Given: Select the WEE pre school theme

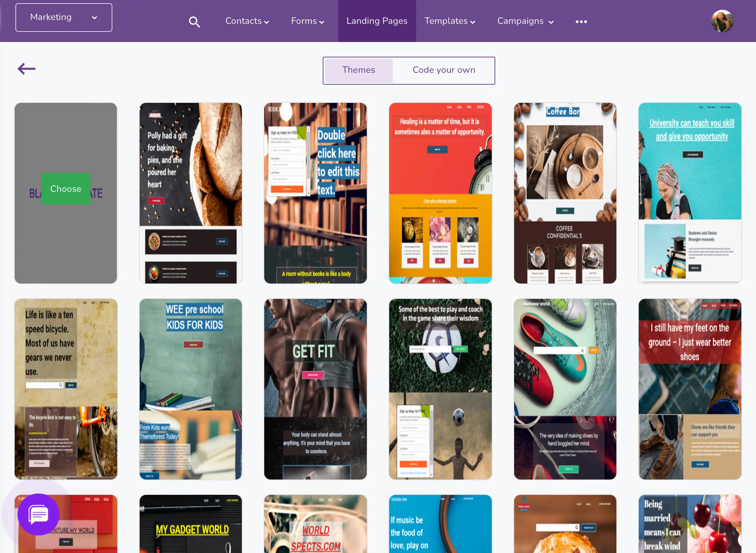Looking at the screenshot, I should tap(191, 389).
